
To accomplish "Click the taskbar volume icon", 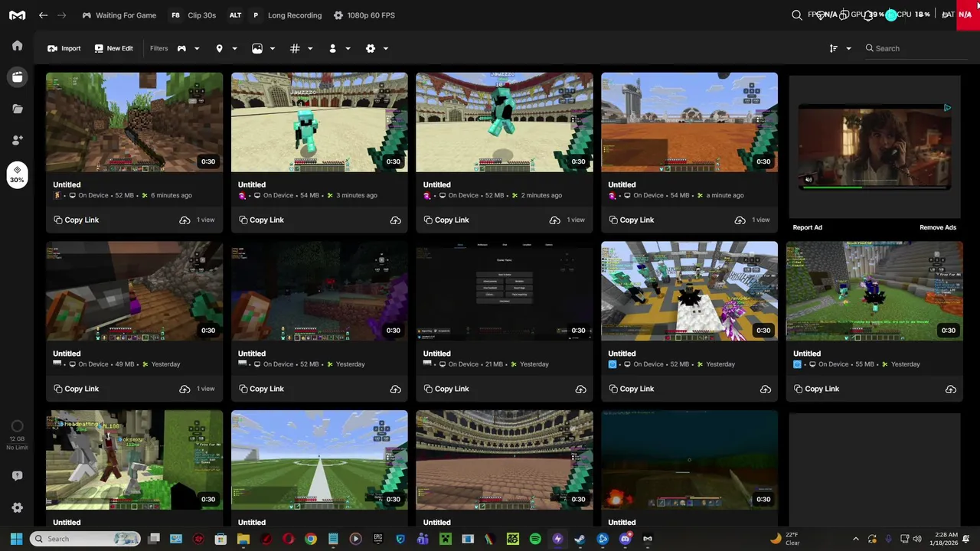I will [917, 539].
